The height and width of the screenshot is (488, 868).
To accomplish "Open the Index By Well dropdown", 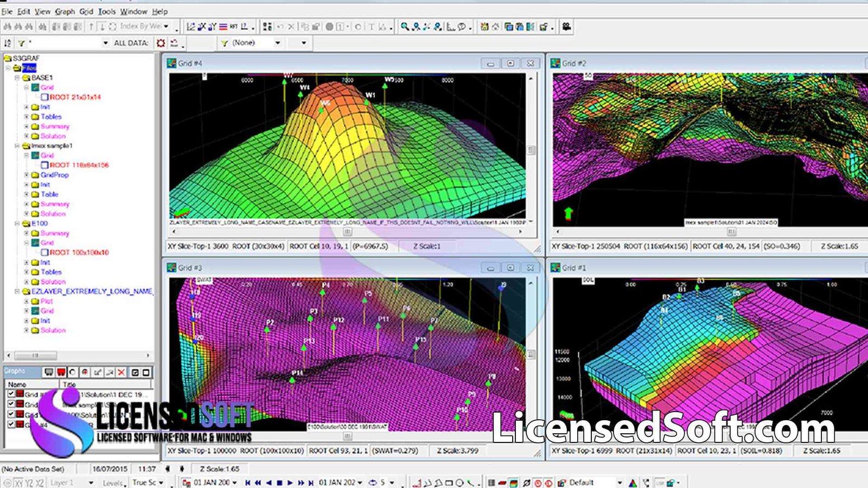I will click(166, 27).
